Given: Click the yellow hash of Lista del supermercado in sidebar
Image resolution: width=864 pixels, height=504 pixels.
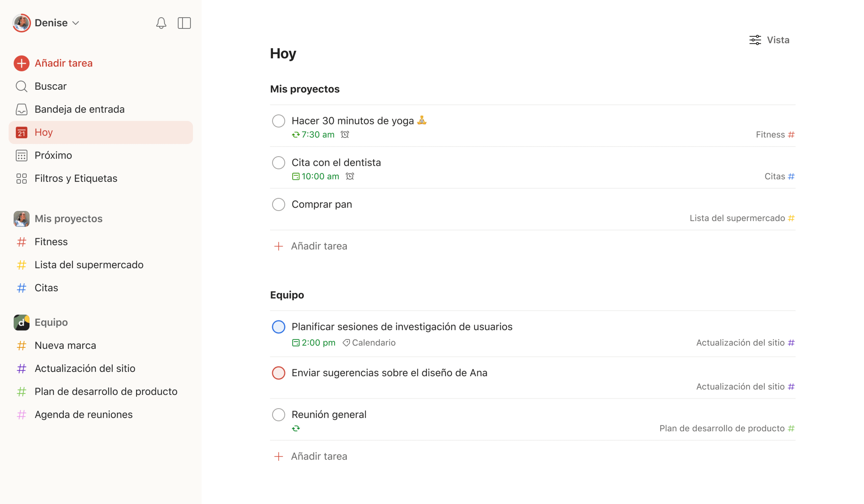Looking at the screenshot, I should coord(21,265).
